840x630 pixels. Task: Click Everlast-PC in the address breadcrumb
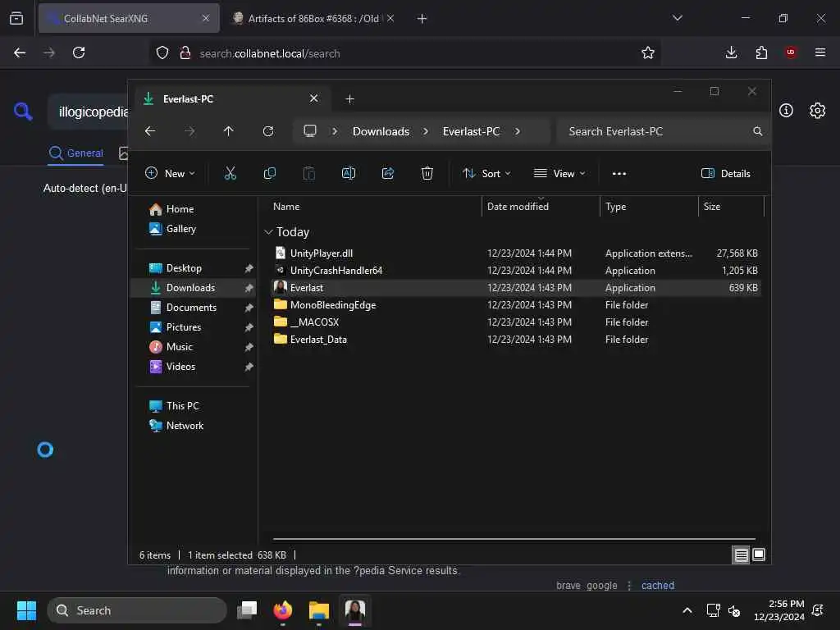tap(471, 131)
